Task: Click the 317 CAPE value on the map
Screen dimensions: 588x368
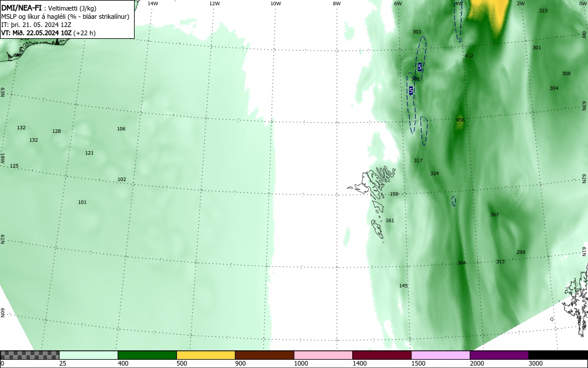Action: [417, 160]
